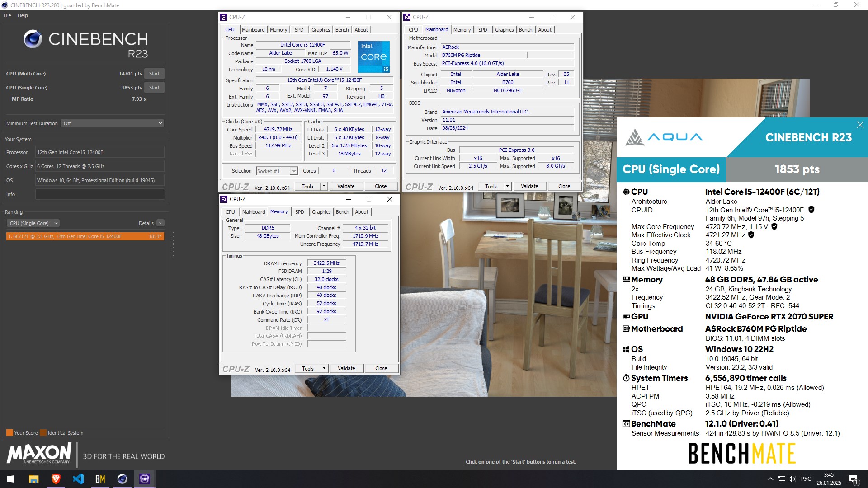868x488 pixels.
Task: Click the '4719.72 MHz' Core Speed value
Action: [x=278, y=129]
